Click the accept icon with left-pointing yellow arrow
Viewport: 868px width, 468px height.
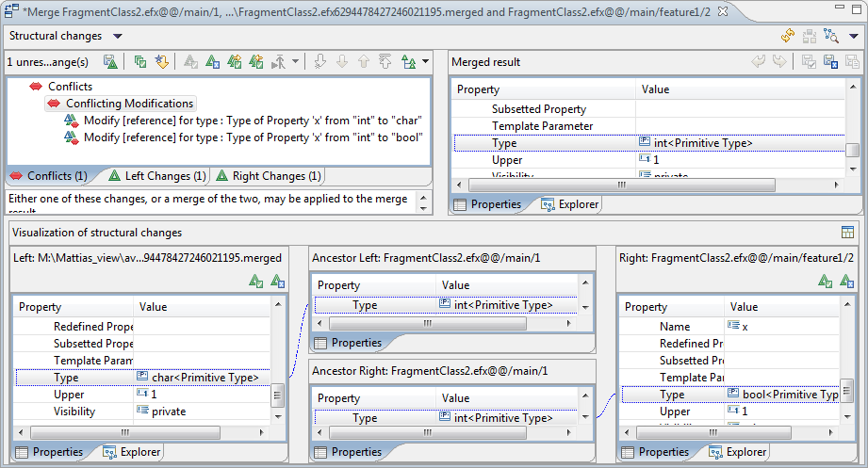(255, 61)
